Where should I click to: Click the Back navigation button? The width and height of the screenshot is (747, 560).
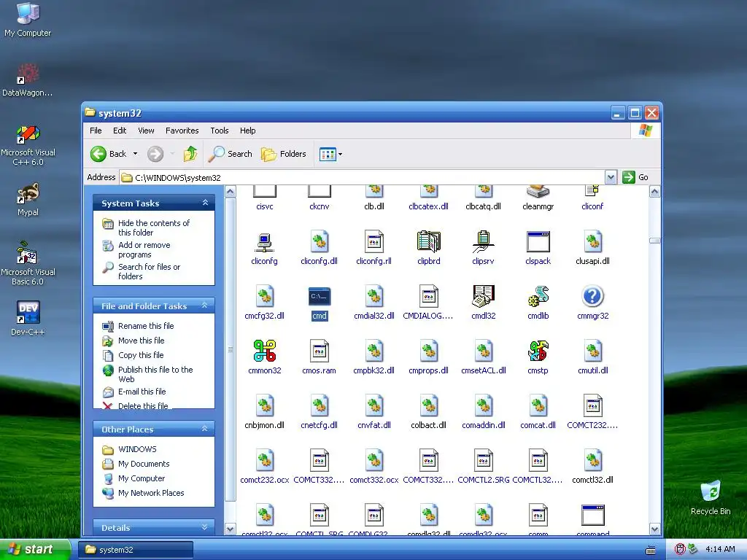click(x=109, y=154)
